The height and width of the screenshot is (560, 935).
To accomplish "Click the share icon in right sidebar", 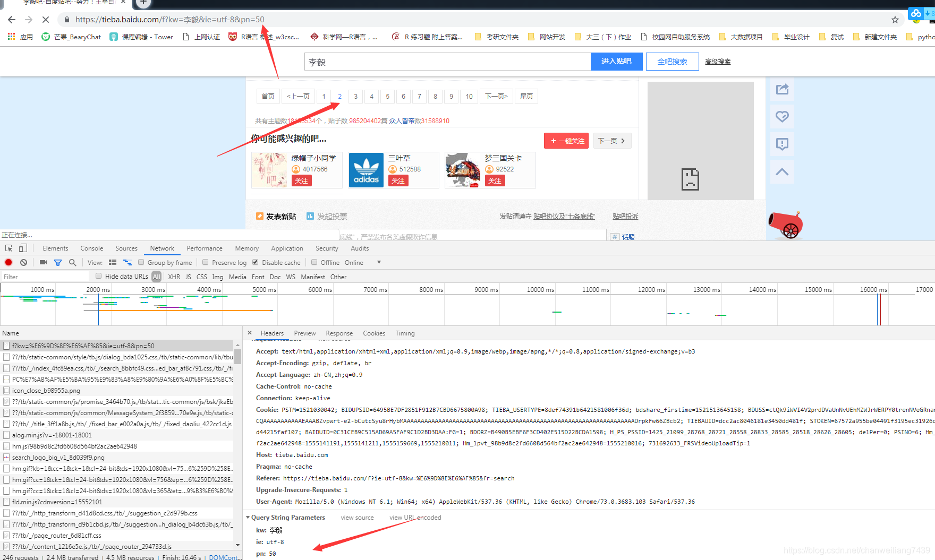I will [x=782, y=89].
